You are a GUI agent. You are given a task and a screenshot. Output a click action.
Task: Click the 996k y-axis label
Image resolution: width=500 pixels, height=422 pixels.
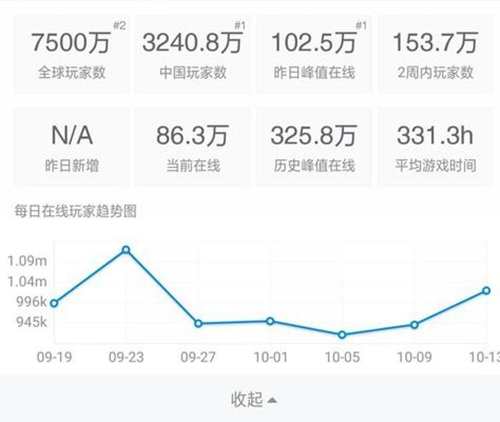point(32,302)
